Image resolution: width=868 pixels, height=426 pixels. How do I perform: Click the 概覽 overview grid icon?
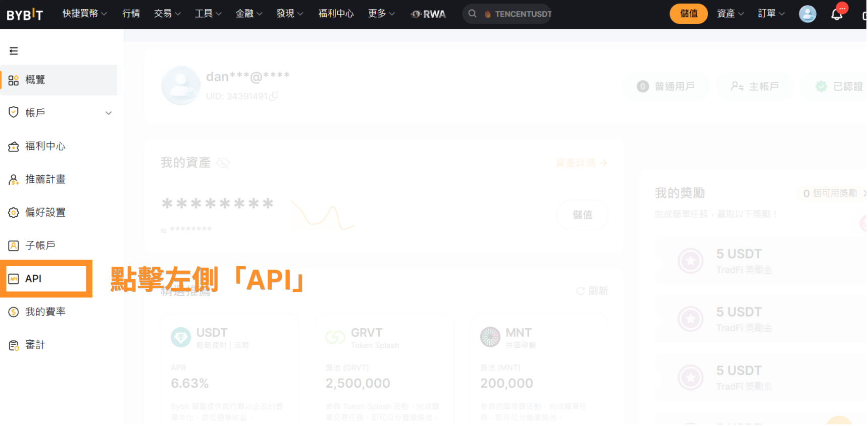(14, 80)
